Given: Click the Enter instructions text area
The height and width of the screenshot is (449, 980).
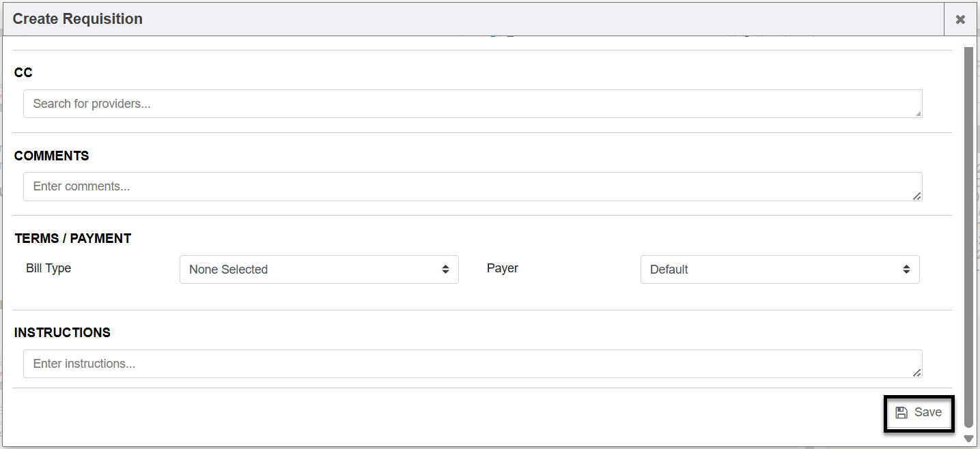Looking at the screenshot, I should pos(471,364).
